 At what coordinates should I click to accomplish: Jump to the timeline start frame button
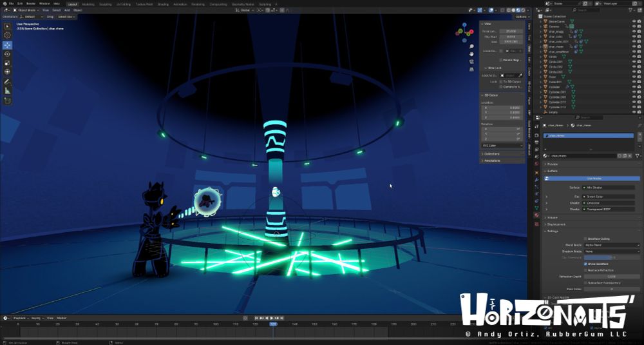(257, 318)
